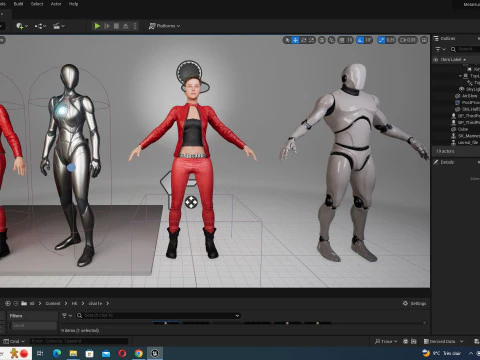
Task: Open Content Browser Settings
Action: 415,303
